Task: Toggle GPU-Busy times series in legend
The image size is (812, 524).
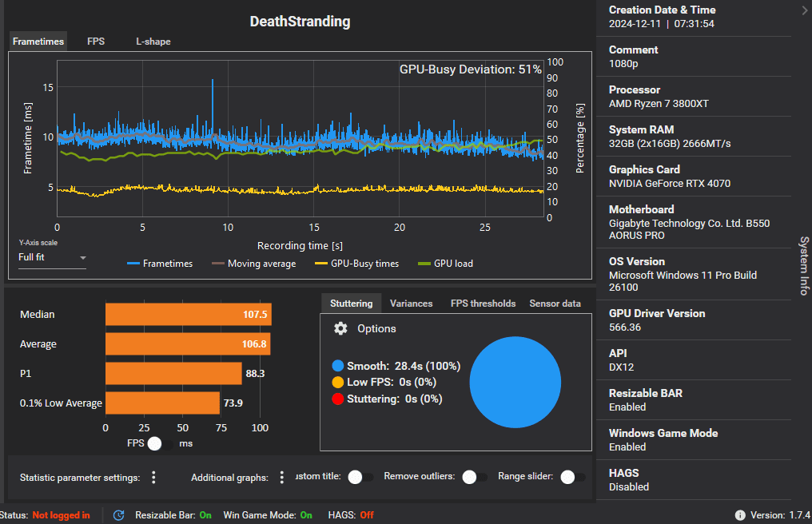Action: tap(356, 264)
